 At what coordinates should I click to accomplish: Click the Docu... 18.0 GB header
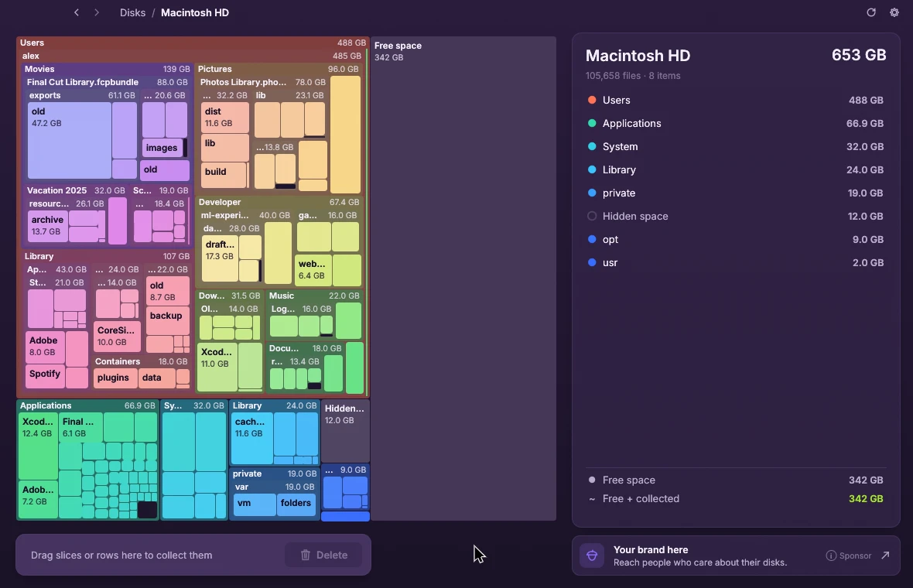click(x=305, y=348)
